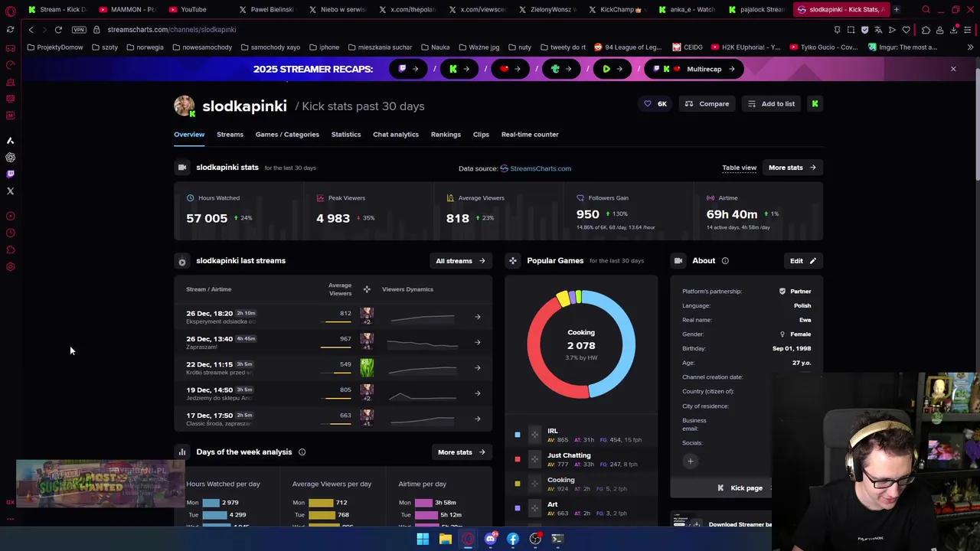
Task: Click the All streams button
Action: (460, 261)
